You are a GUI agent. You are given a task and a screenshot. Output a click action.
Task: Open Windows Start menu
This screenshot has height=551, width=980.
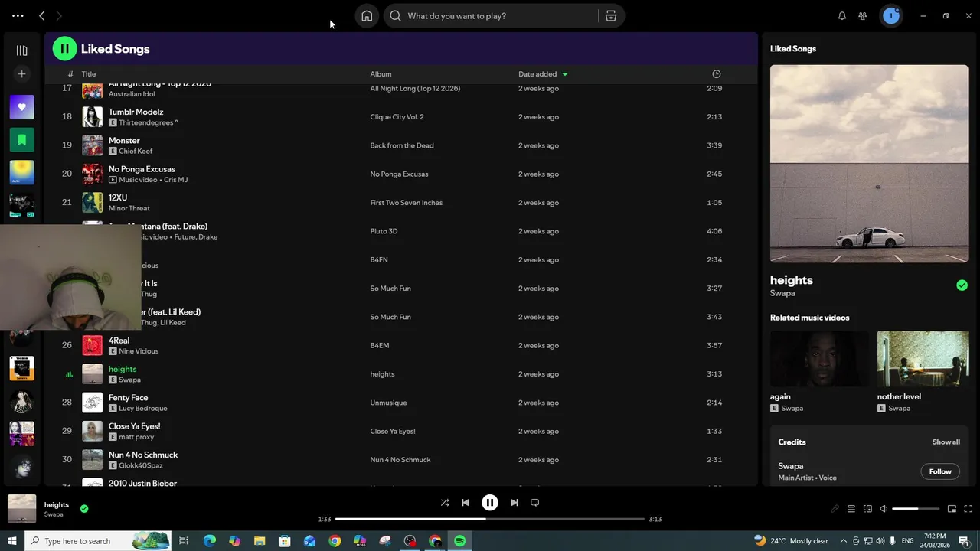(x=12, y=541)
